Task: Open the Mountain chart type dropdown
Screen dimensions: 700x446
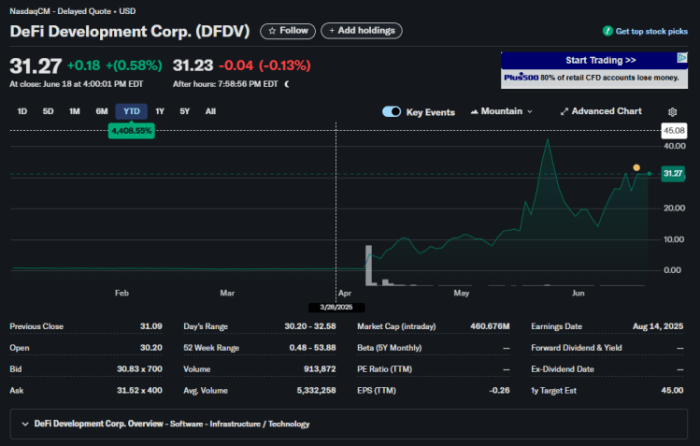Action: point(501,111)
